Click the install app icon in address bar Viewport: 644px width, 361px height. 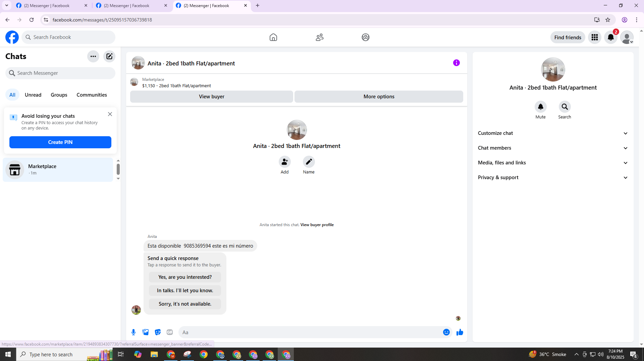(597, 20)
